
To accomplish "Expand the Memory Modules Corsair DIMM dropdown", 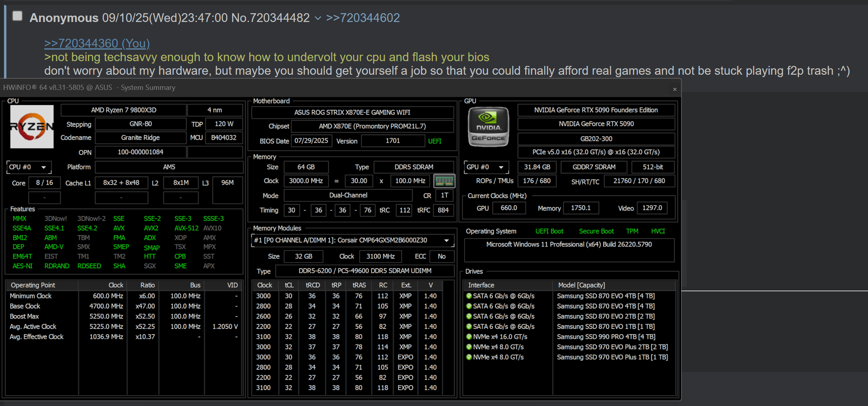I will [353, 241].
